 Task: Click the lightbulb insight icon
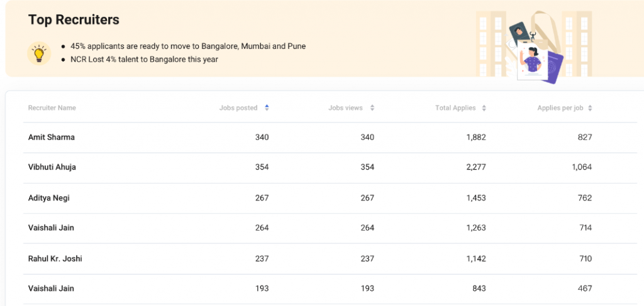[x=39, y=53]
